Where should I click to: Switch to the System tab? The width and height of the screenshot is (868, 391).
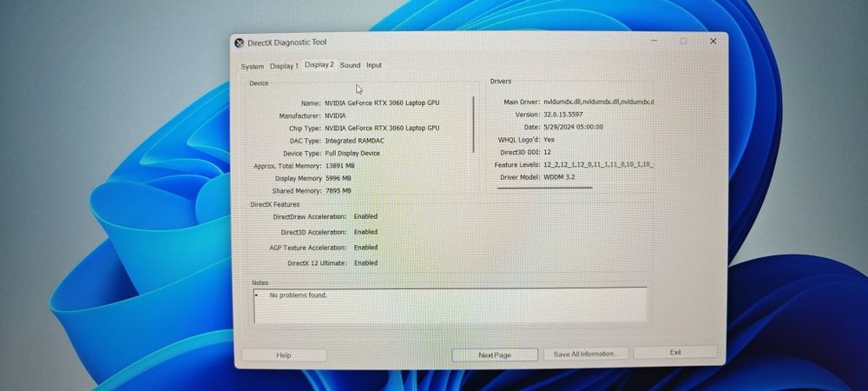pos(253,66)
